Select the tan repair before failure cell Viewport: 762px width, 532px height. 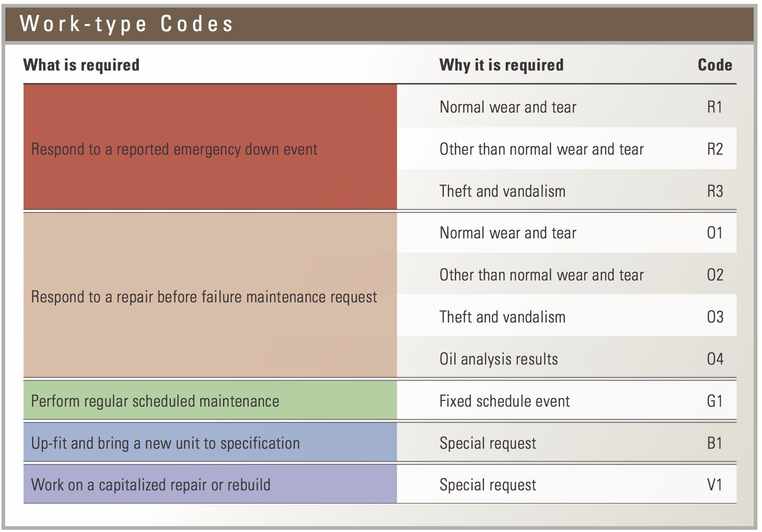point(204,297)
